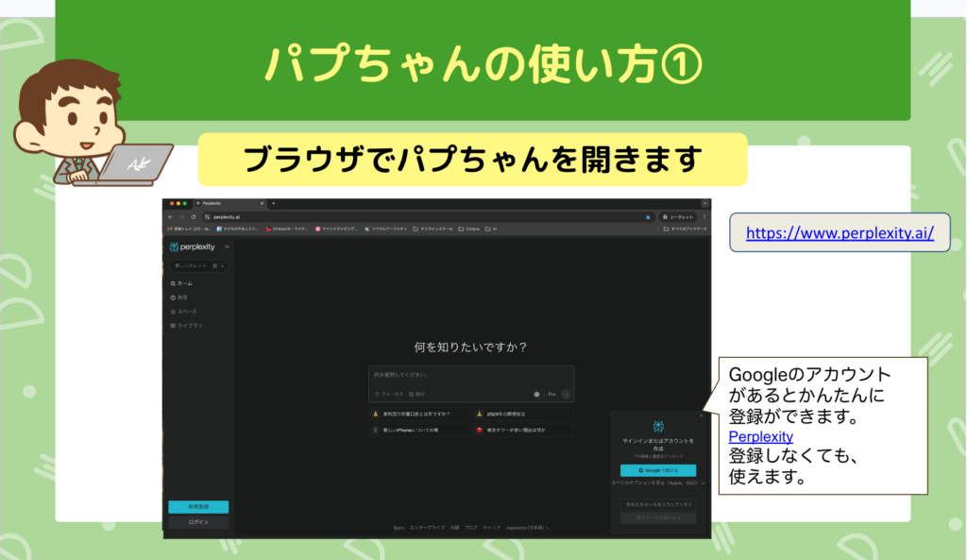Click the email input field in popup
Viewport: 967px width, 560px height.
point(658,504)
